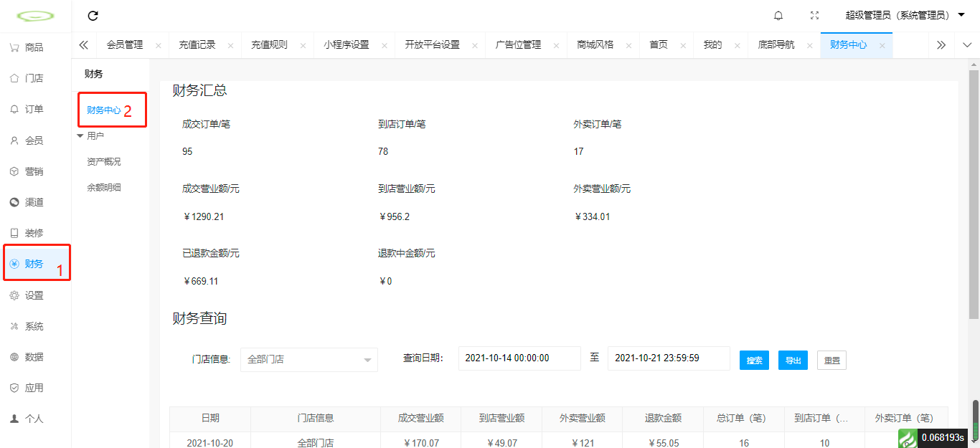Open the notification bell
Viewport: 980px width, 448px height.
click(x=778, y=15)
